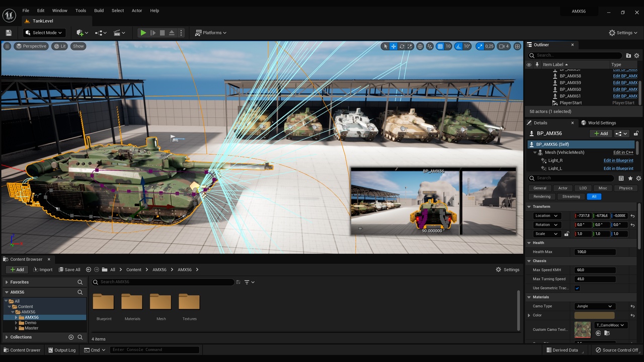This screenshot has width=644, height=362.
Task: Activate the Rotate tool in the viewport
Action: click(x=402, y=46)
